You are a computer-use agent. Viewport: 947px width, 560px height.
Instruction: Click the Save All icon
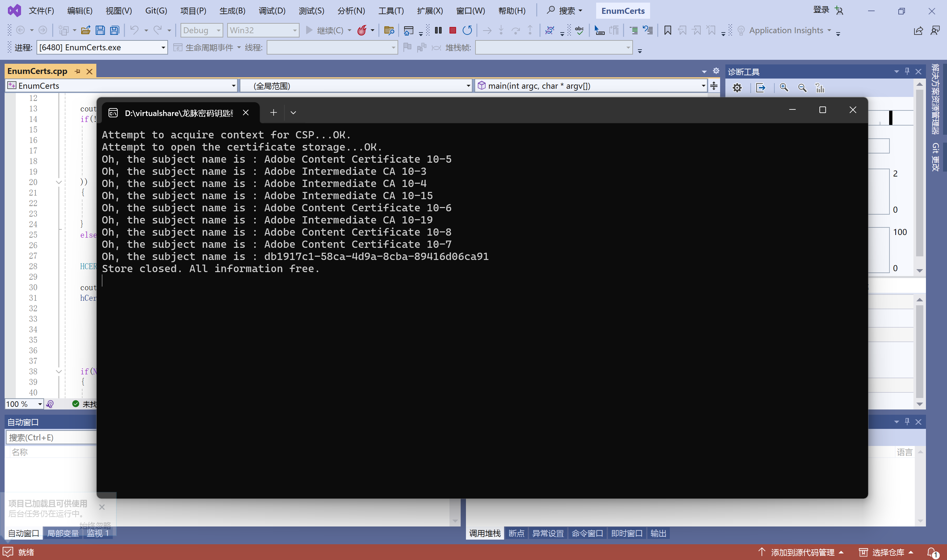(115, 30)
